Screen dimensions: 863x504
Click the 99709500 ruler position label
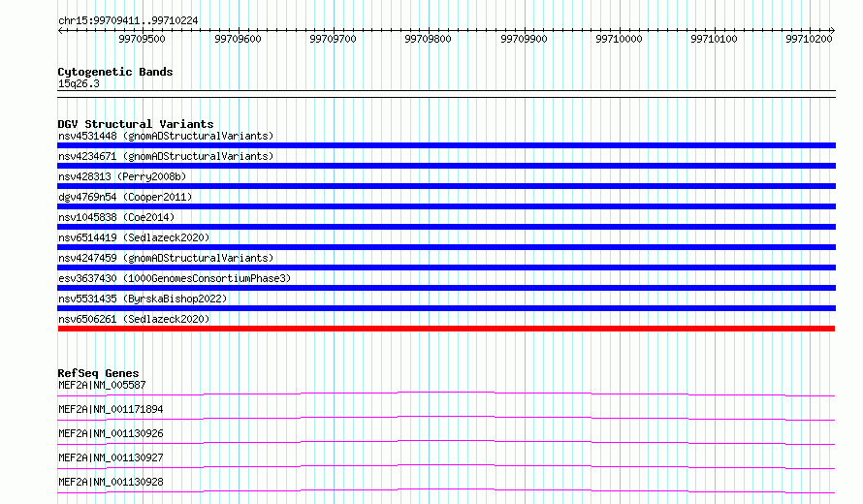point(142,39)
